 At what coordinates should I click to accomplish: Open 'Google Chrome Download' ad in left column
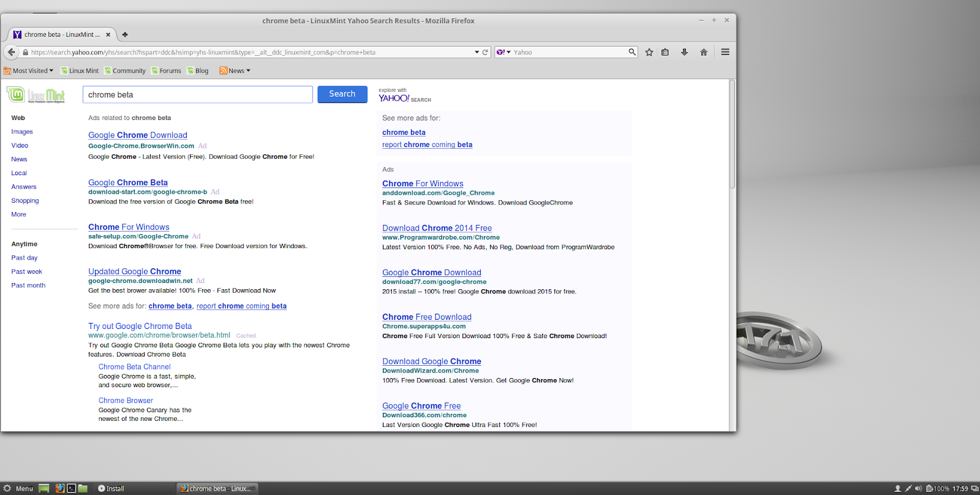[x=138, y=135]
